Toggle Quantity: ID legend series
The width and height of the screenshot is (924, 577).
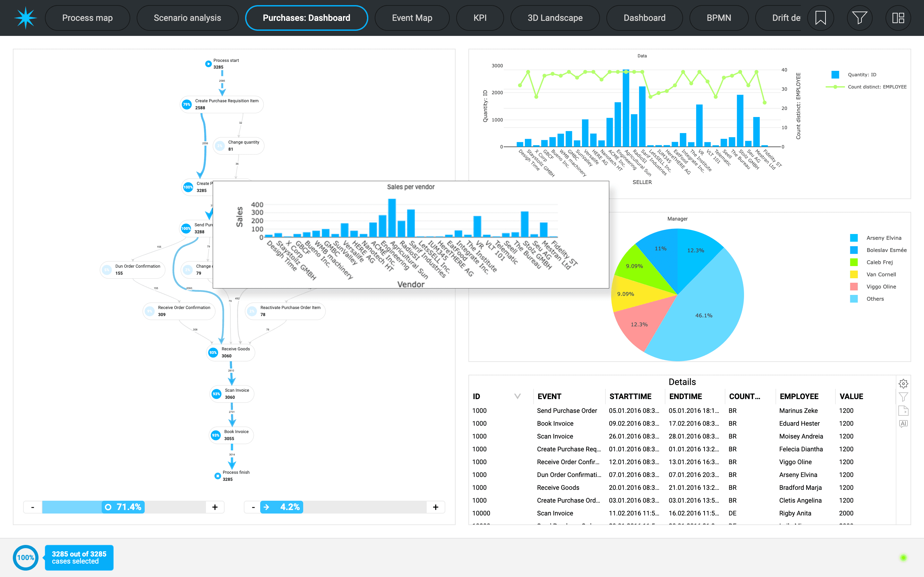pos(862,75)
